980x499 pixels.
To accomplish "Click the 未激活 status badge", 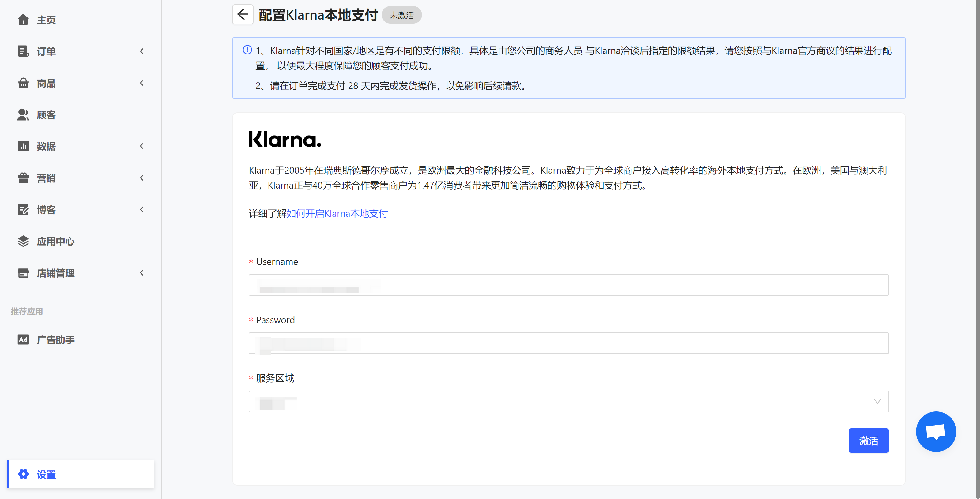I will tap(401, 15).
